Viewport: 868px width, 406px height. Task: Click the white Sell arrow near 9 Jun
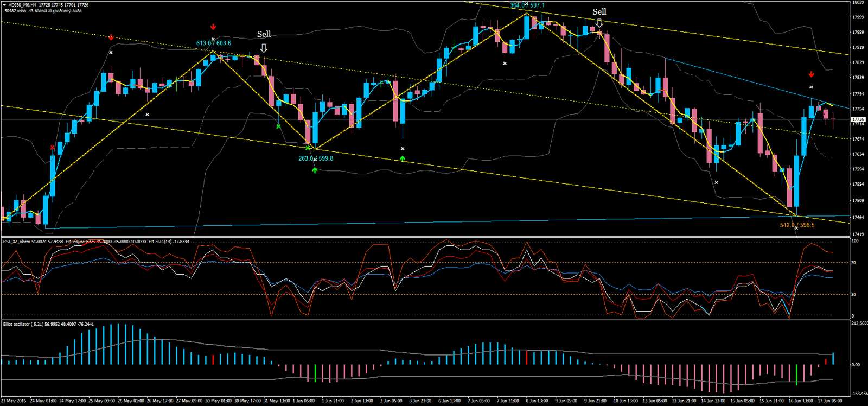coord(599,23)
